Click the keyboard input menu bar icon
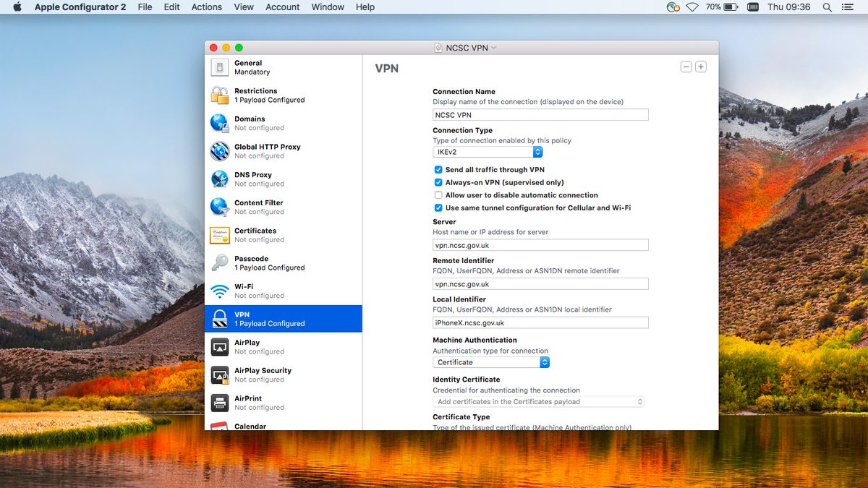868x488 pixels. [753, 7]
